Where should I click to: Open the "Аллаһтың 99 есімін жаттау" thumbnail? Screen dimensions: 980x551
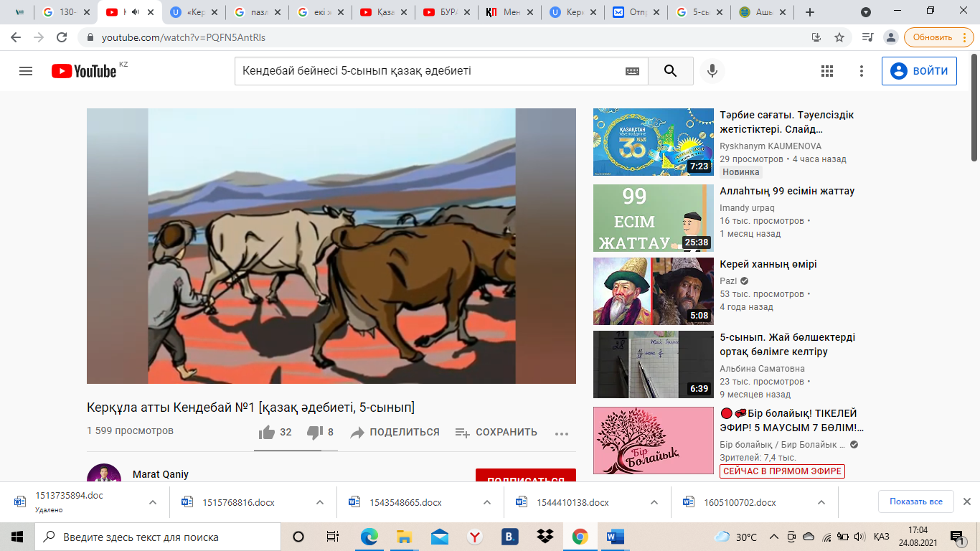click(654, 218)
